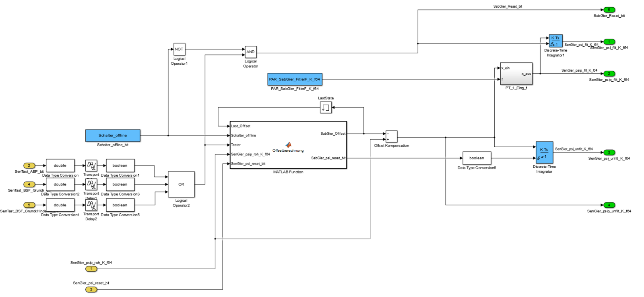Select output port 4 SenGier_psip_unfilt_K_f64
Screen dimensions: 644x297
pyautogui.click(x=609, y=205)
